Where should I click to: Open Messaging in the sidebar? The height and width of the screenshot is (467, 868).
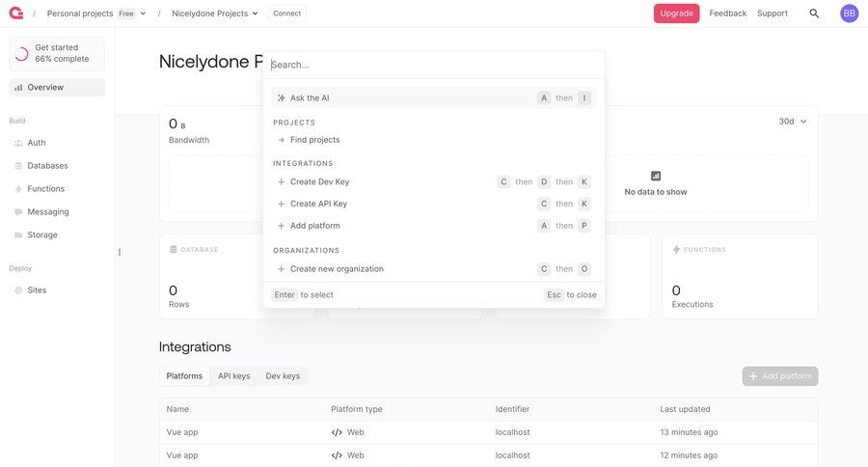tap(57, 212)
